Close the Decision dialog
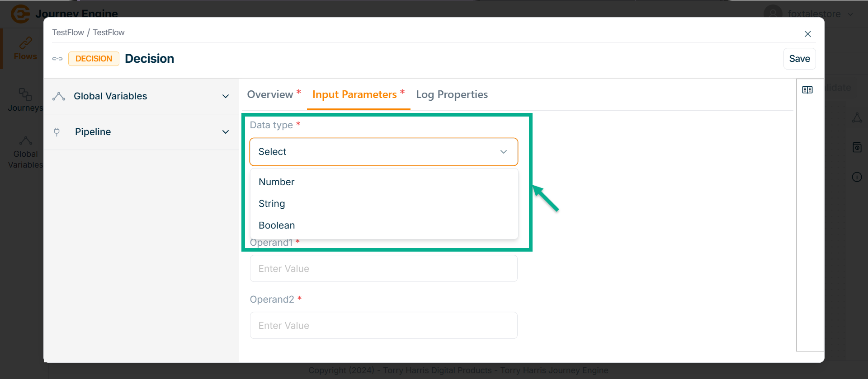The image size is (868, 379). pyautogui.click(x=808, y=34)
